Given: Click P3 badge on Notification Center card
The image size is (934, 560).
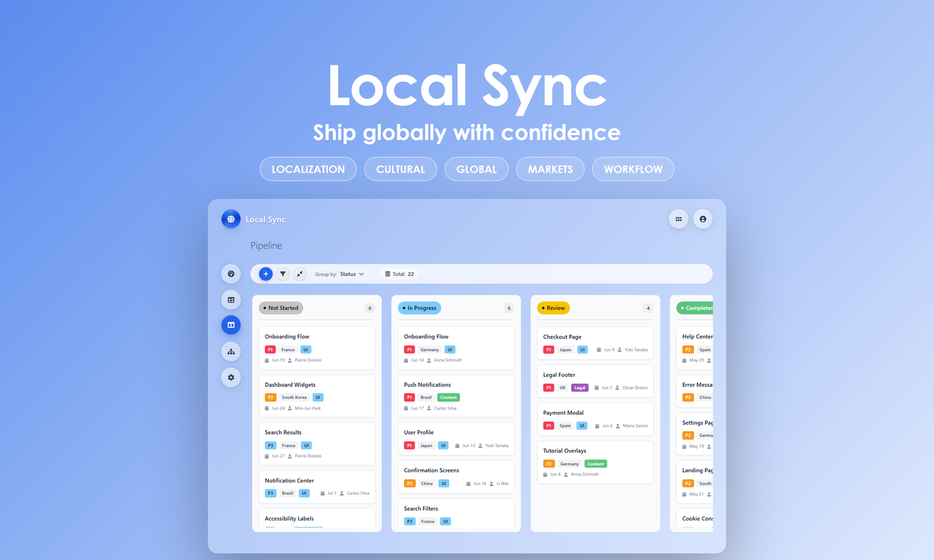Looking at the screenshot, I should point(270,493).
